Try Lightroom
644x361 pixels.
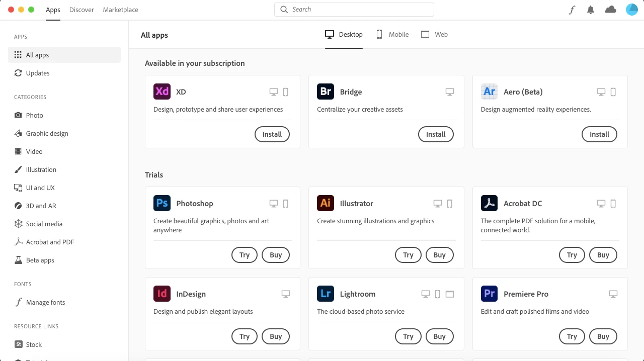408,336
